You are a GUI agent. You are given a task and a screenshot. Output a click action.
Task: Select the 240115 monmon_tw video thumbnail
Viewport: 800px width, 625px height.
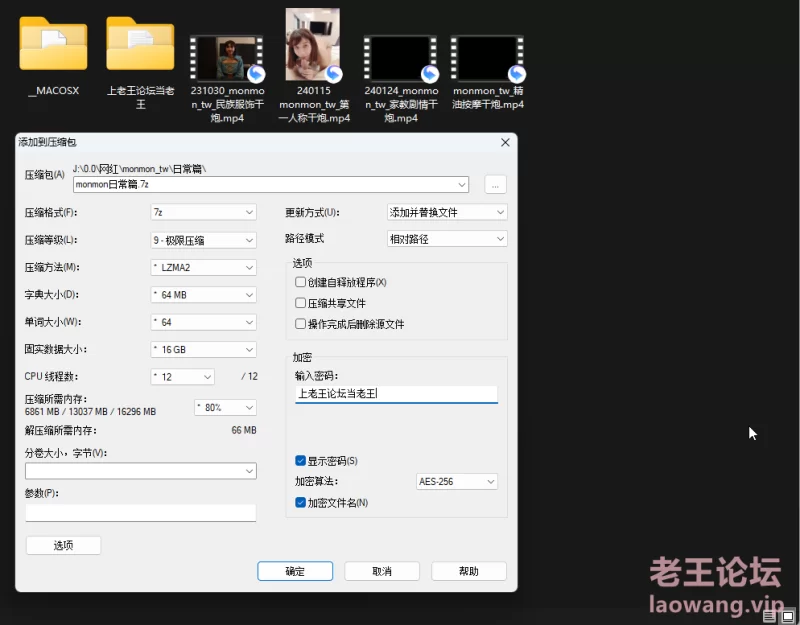click(x=313, y=44)
